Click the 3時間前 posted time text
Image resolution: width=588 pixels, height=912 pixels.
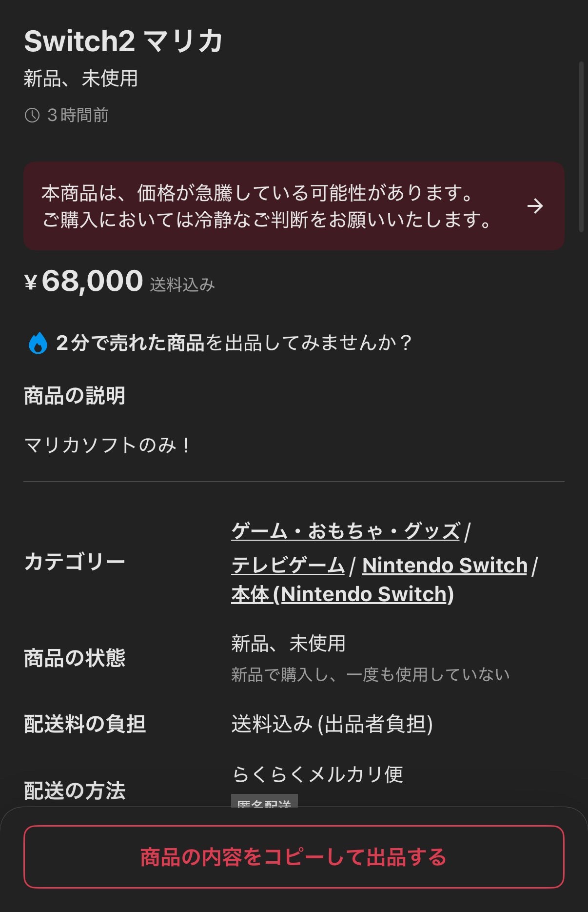[78, 116]
